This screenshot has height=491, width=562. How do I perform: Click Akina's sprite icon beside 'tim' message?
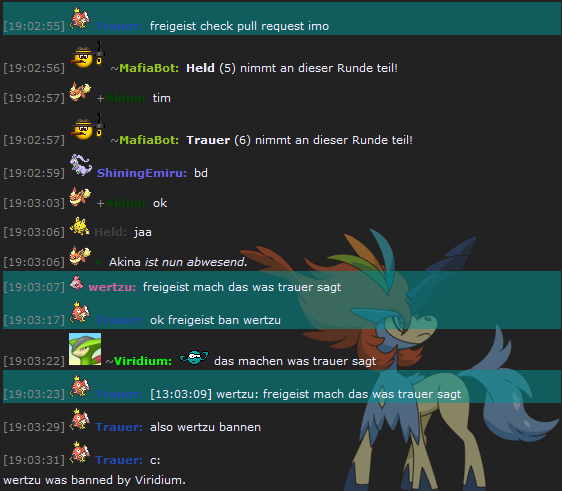point(80,92)
